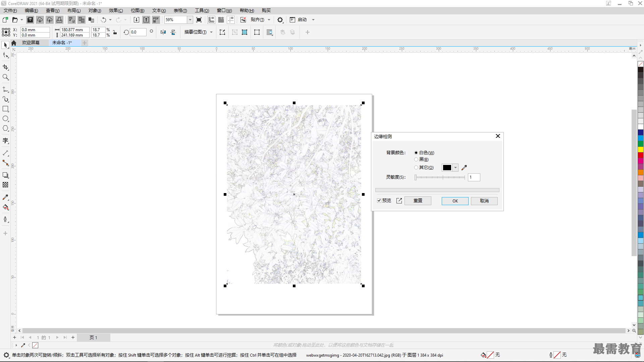The width and height of the screenshot is (644, 362).
Task: Close the 边缘检测 dialog
Action: point(498,136)
